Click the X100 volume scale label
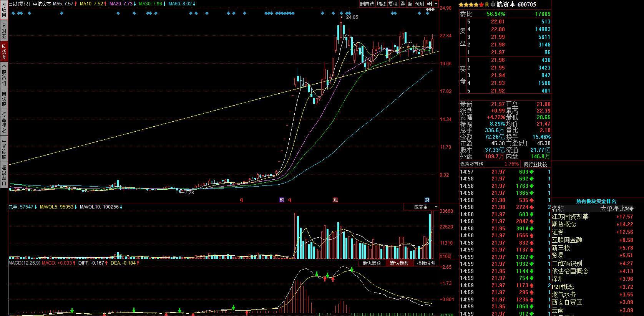This screenshot has height=316, width=644. point(445,256)
